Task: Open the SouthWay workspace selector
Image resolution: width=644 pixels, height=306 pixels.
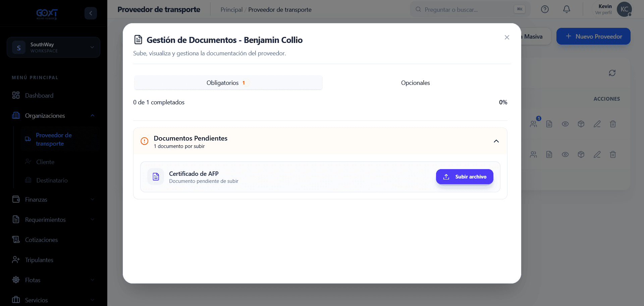Action: 53,47
